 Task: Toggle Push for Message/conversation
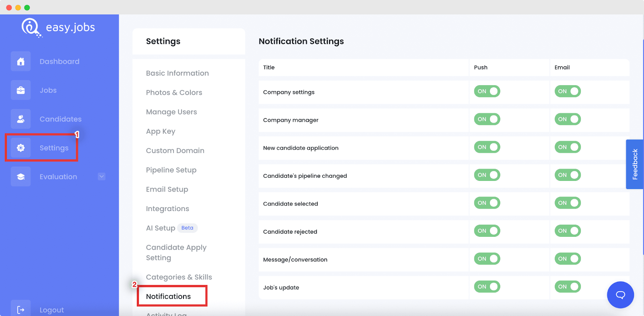pyautogui.click(x=487, y=259)
